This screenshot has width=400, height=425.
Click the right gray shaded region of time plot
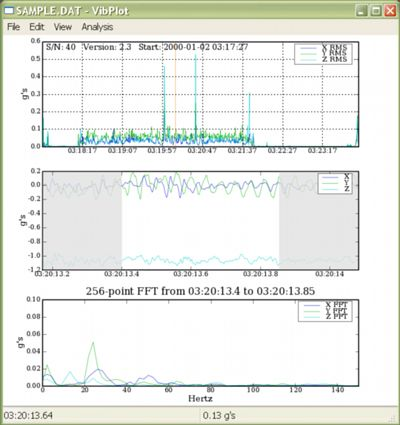(319, 220)
